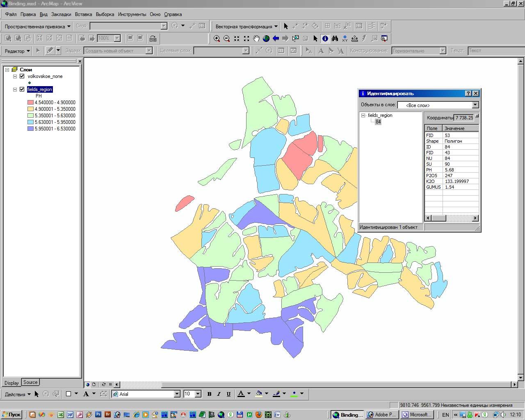The width and height of the screenshot is (525, 420).
Task: Toggle underline text formatting
Action: click(228, 394)
